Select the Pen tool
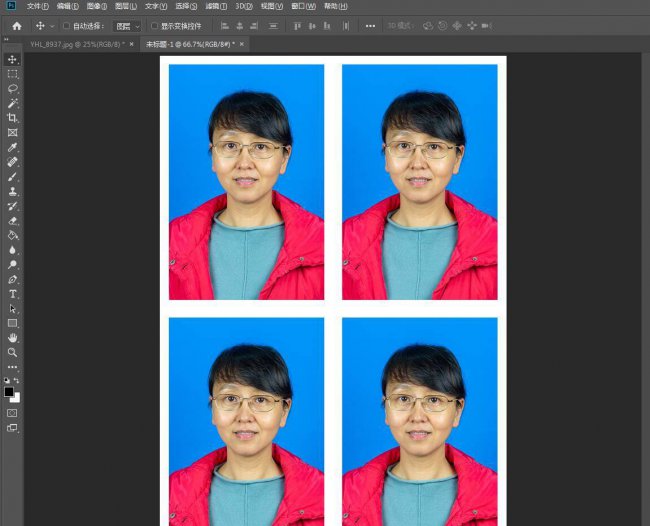 [x=12, y=279]
